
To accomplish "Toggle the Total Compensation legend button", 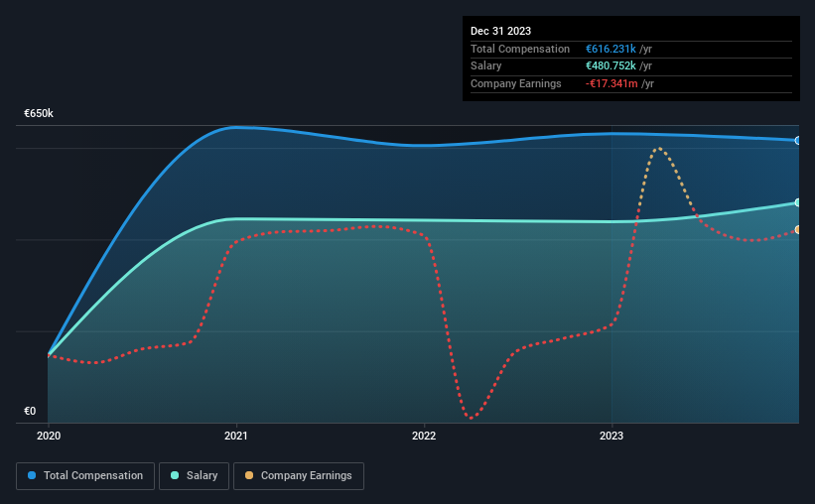I will coord(85,476).
